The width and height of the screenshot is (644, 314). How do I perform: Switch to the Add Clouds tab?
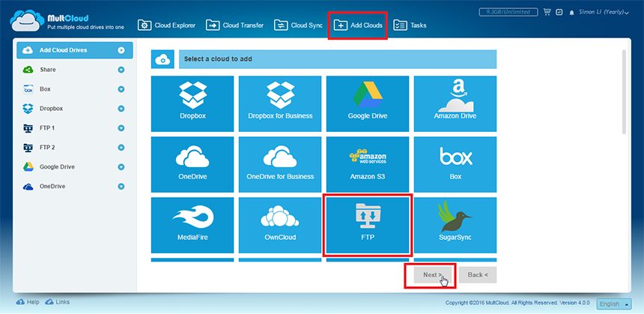tap(358, 25)
